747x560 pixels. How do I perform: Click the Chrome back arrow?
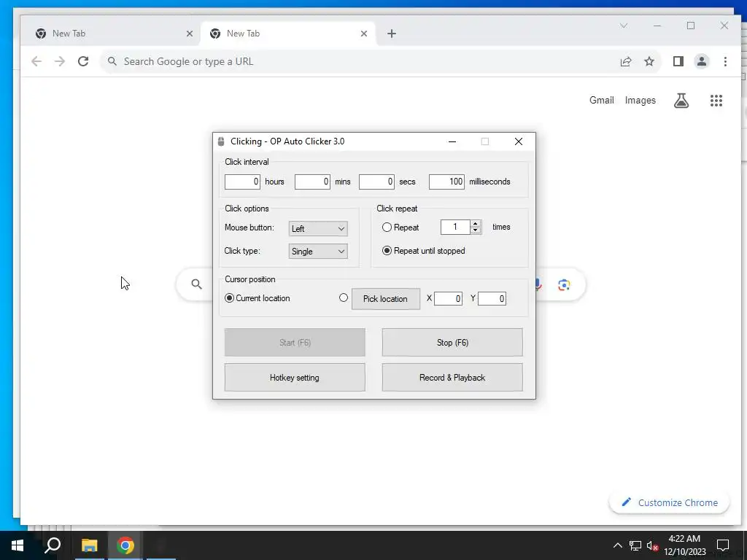point(36,61)
